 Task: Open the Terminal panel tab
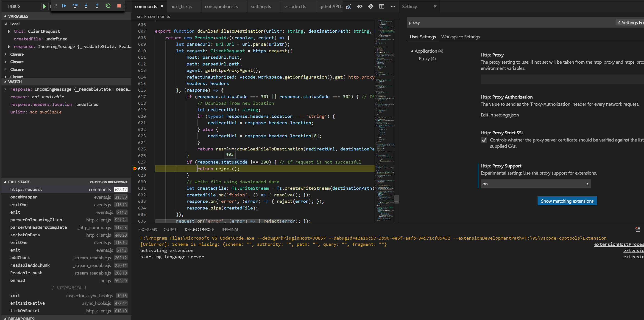pos(229,229)
